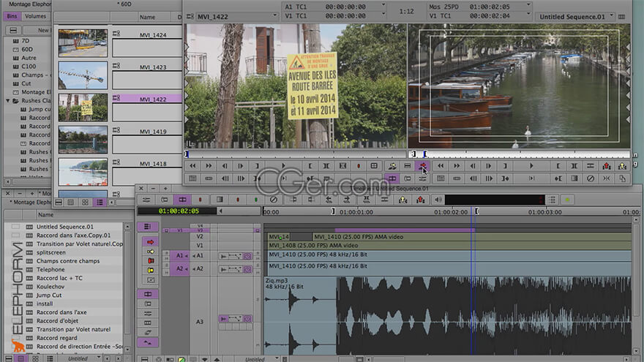644x362 pixels.
Task: Toggle the purple Trim mode button under the monitors
Action: tap(392, 178)
